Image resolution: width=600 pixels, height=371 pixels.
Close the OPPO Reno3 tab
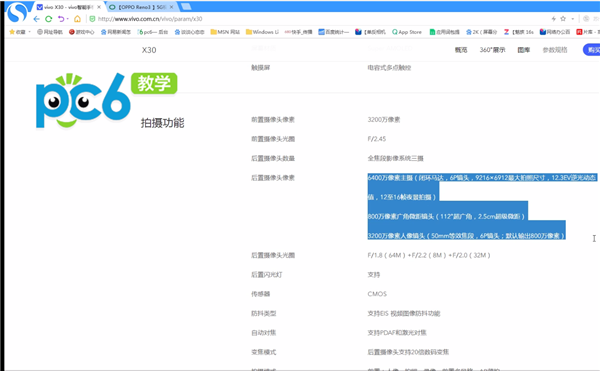pos(171,7)
